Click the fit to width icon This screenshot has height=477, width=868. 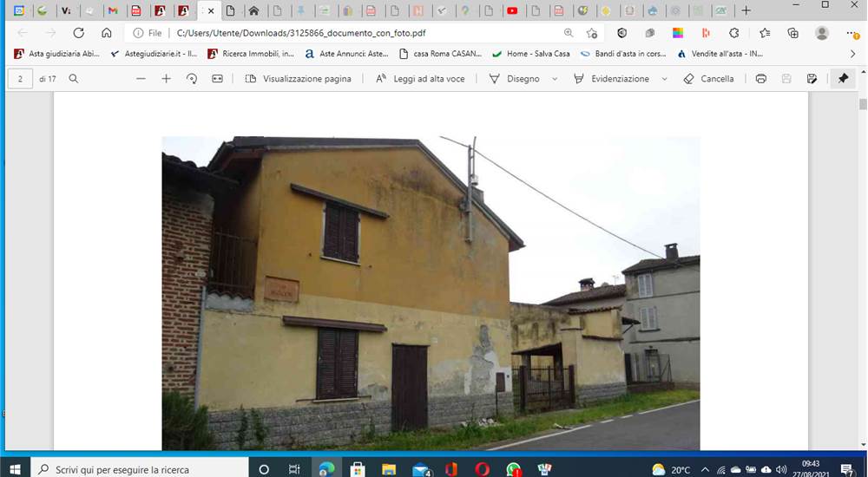point(218,79)
